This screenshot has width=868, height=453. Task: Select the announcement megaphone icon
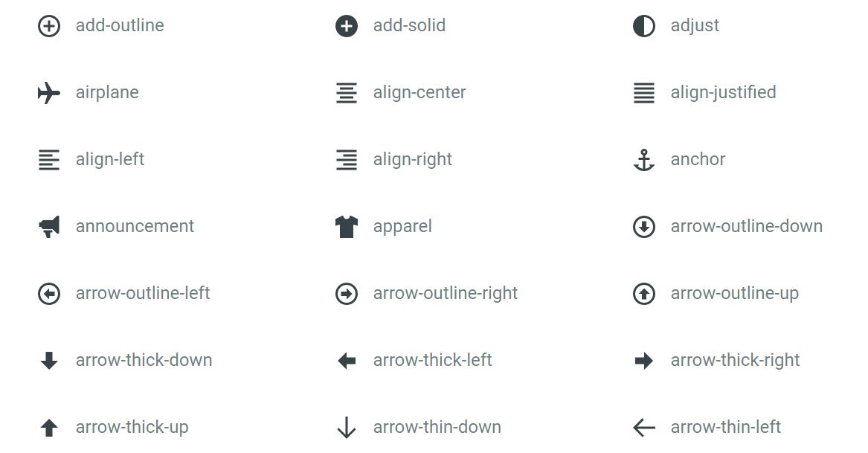coord(48,227)
